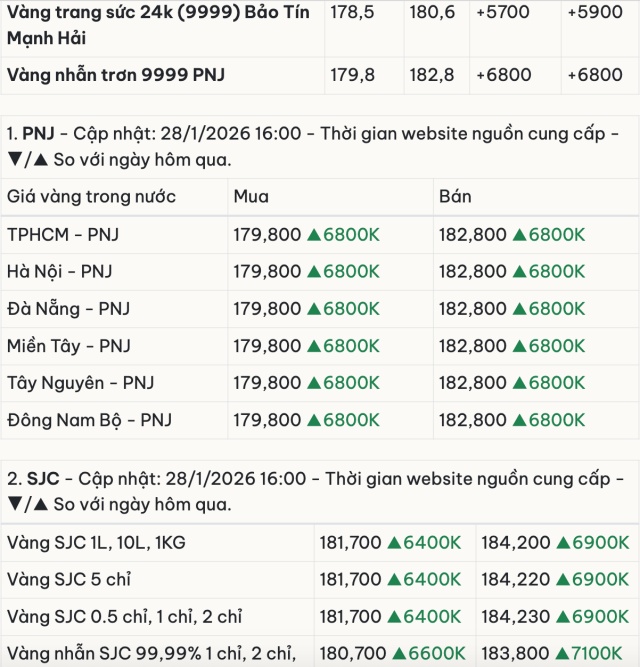Screen dimensions: 640x667
Task: Click the bold "SJC" heading in section 2
Action: point(39,479)
